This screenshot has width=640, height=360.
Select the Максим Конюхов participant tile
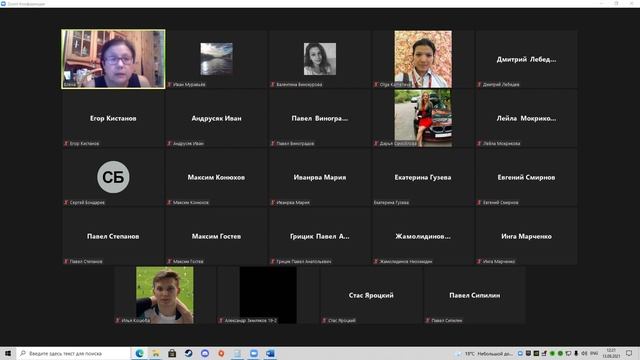216,177
